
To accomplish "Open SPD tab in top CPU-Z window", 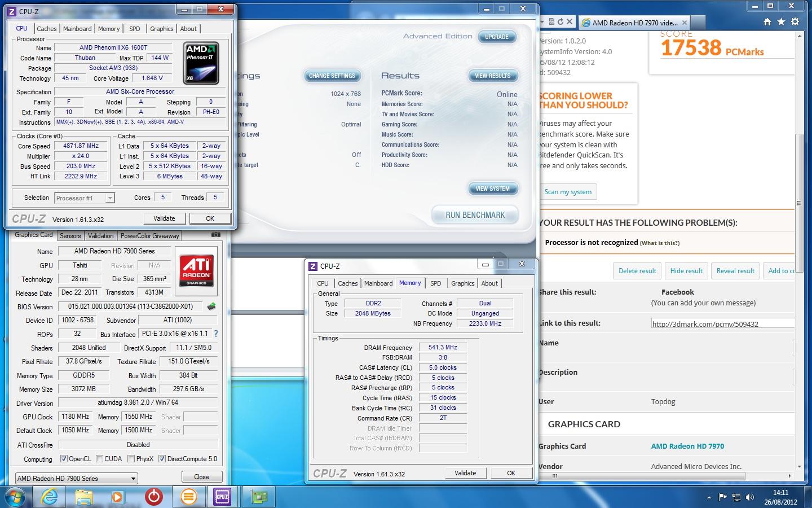I will click(135, 29).
